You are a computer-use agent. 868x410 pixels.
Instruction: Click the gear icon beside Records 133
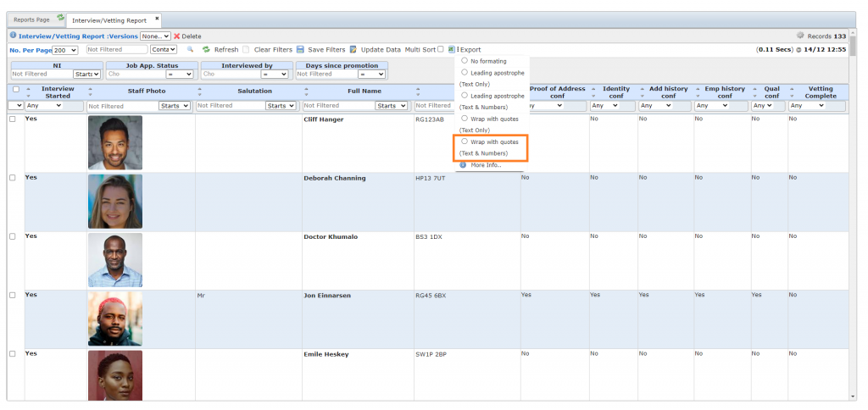tap(800, 36)
